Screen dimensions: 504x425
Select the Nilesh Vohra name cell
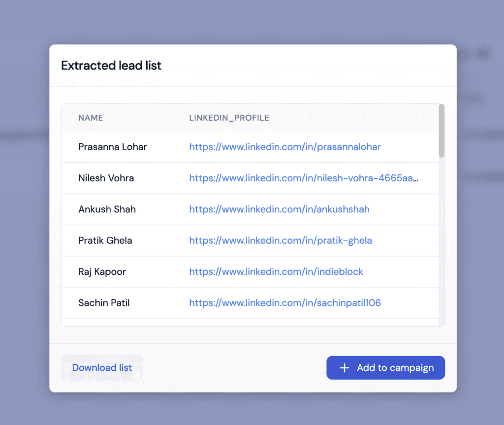pos(106,178)
